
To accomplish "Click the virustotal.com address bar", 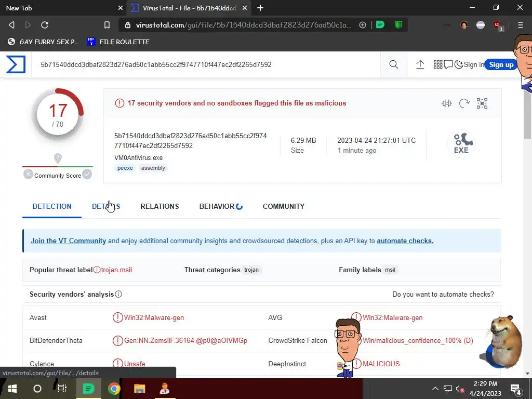I will pos(243,25).
